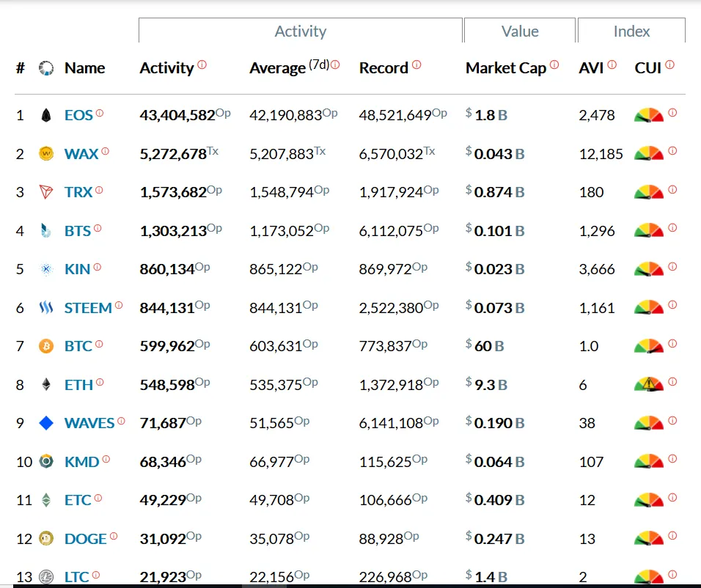
Task: Click the CUI gauge icon in BTC row
Action: point(649,346)
